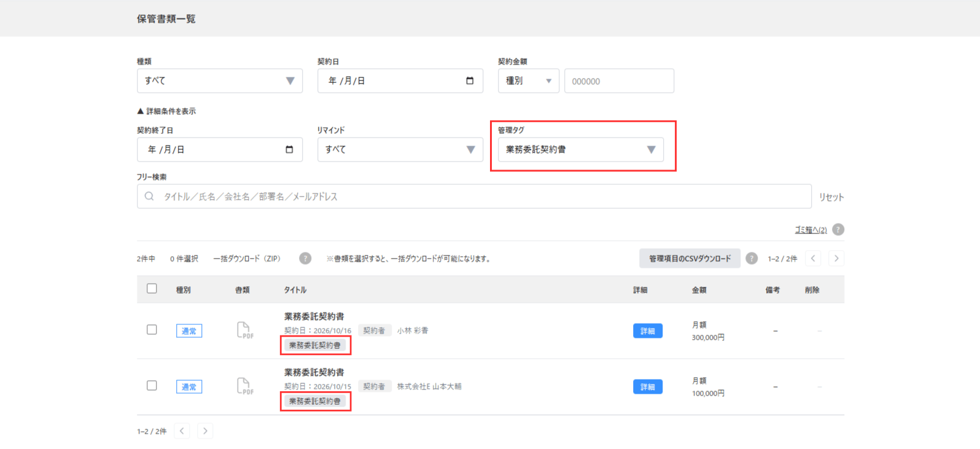Open the ゴミ箱へ(2) link
980x449 pixels.
coord(811,230)
